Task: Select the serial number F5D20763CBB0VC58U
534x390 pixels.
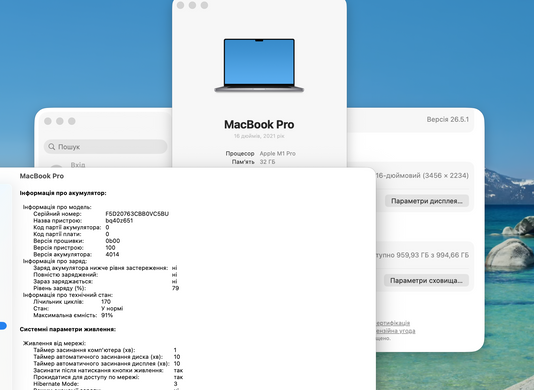Action: 137,214
